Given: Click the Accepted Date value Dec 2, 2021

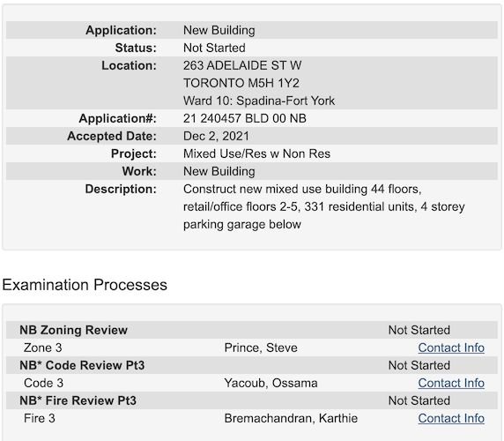Looking at the screenshot, I should 216,136.
